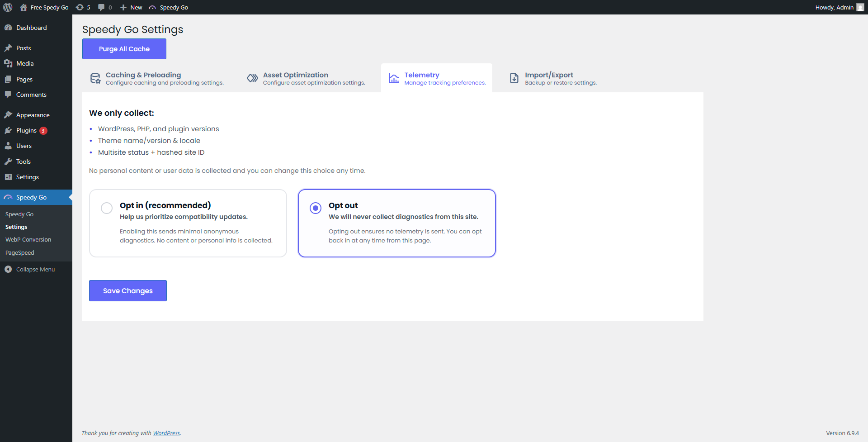Open the WordPress link in footer

coord(166,433)
